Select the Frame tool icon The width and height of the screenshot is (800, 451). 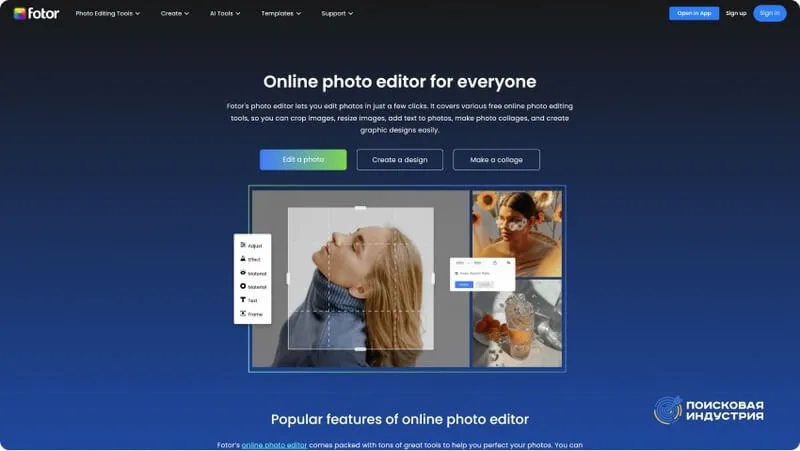coord(243,314)
